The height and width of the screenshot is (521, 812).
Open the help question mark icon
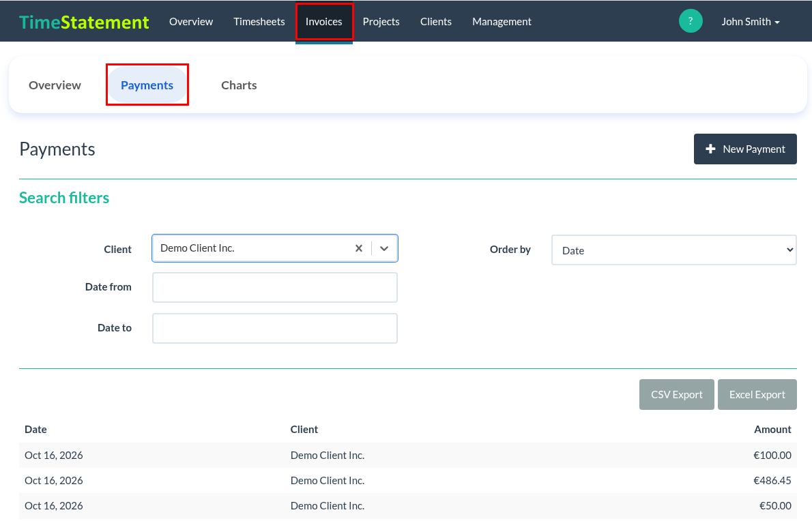[x=691, y=21]
